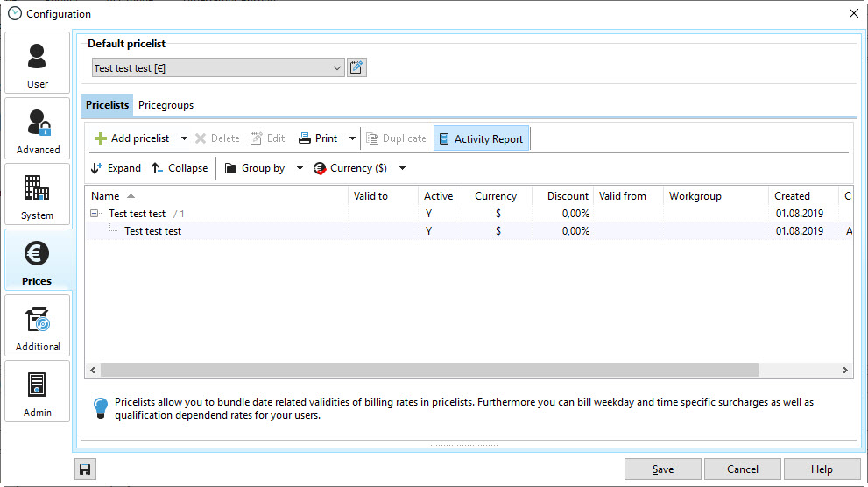The image size is (868, 487).
Task: Switch to the Pricegroups tab
Action: pos(166,105)
